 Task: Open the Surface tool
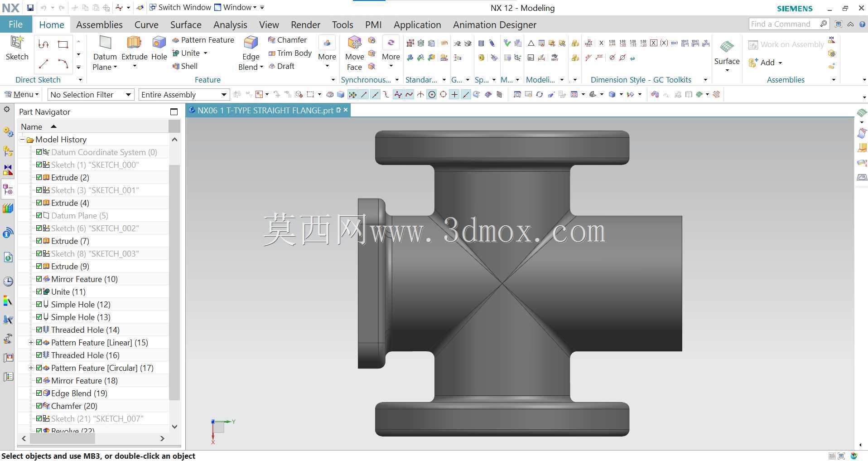pyautogui.click(x=727, y=53)
